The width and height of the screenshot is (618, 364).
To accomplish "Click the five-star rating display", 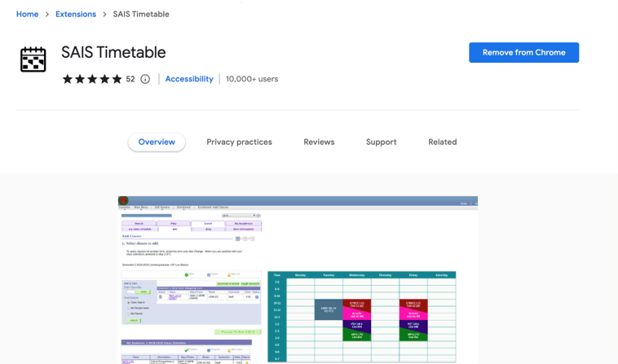I will click(92, 79).
